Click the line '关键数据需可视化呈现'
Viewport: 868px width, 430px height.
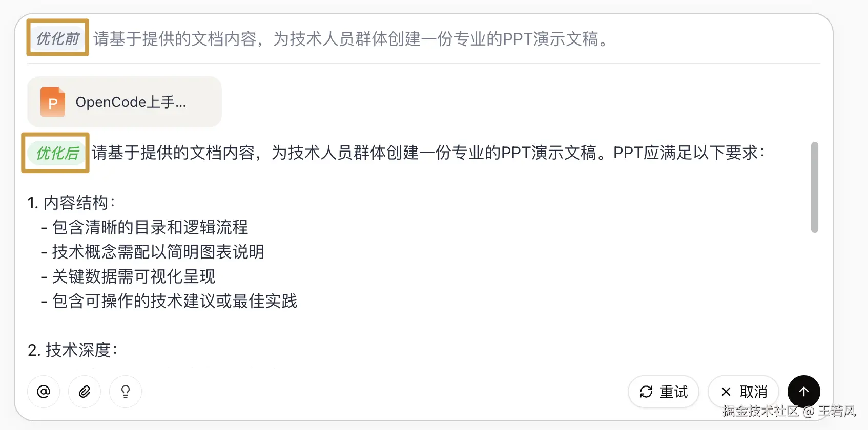133,276
